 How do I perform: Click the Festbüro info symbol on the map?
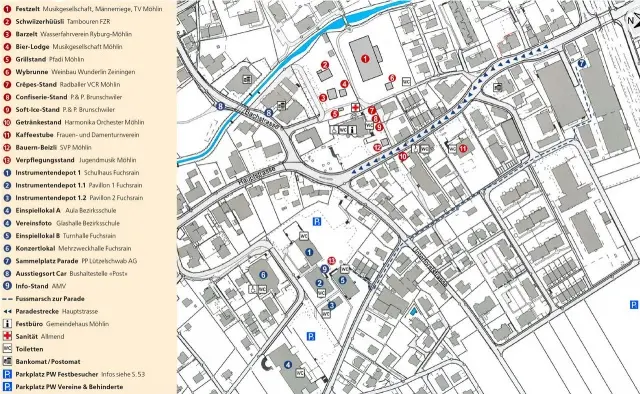[x=352, y=130]
